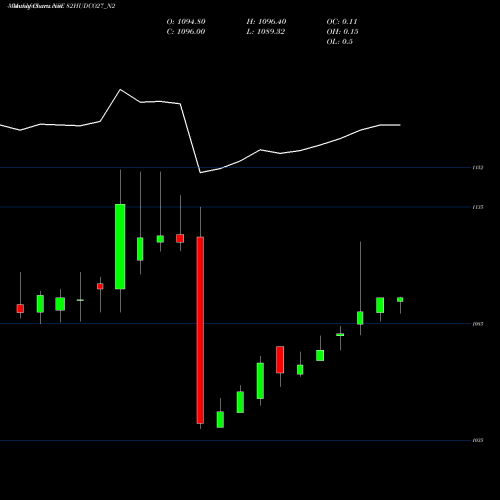
Task: Select the open value O: 1094.80
Action: tap(186, 22)
